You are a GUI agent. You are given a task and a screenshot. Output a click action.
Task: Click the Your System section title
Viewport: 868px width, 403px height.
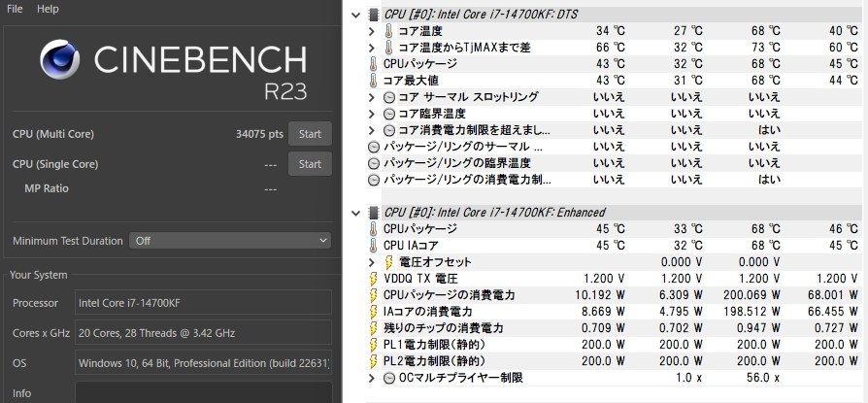pyautogui.click(x=38, y=275)
